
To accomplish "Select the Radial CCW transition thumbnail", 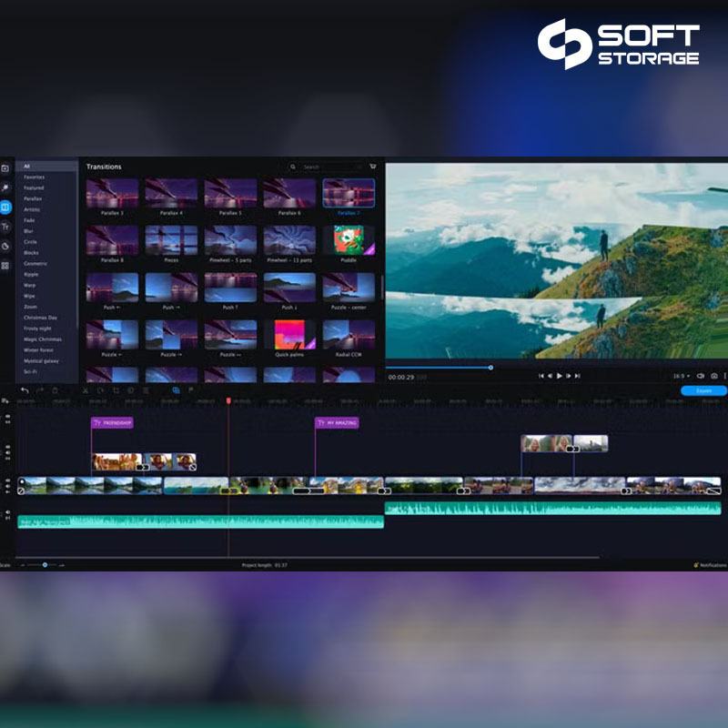I will 349,334.
